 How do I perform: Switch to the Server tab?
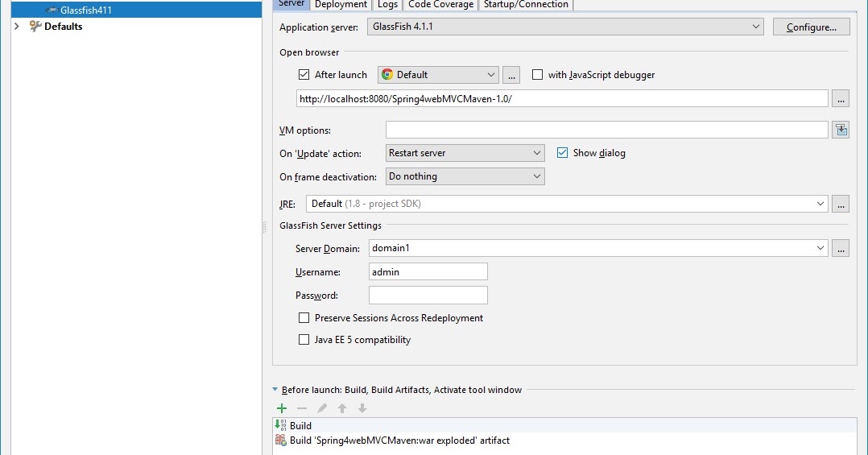pos(291,4)
